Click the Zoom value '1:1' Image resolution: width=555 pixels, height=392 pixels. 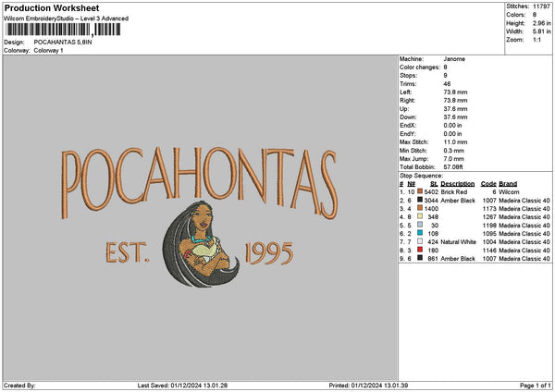[x=536, y=40]
